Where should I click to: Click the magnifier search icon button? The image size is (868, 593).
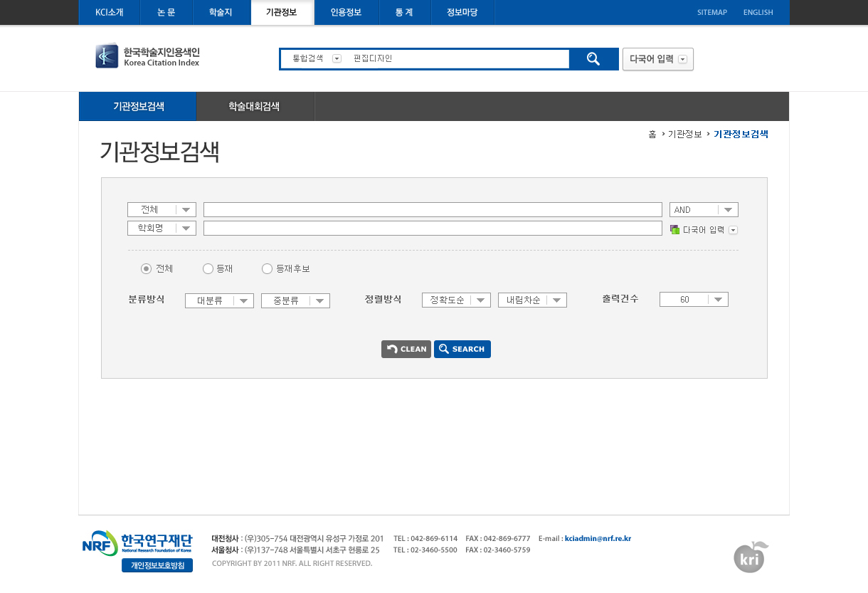(x=593, y=59)
